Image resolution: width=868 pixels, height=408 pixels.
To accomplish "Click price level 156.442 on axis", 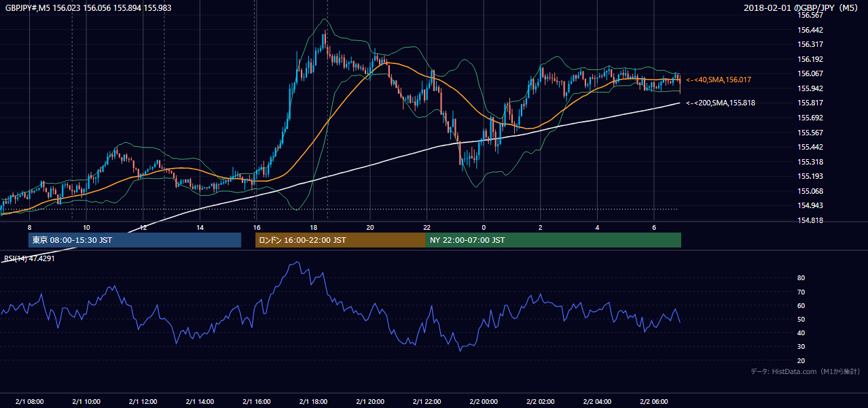I will (810, 30).
